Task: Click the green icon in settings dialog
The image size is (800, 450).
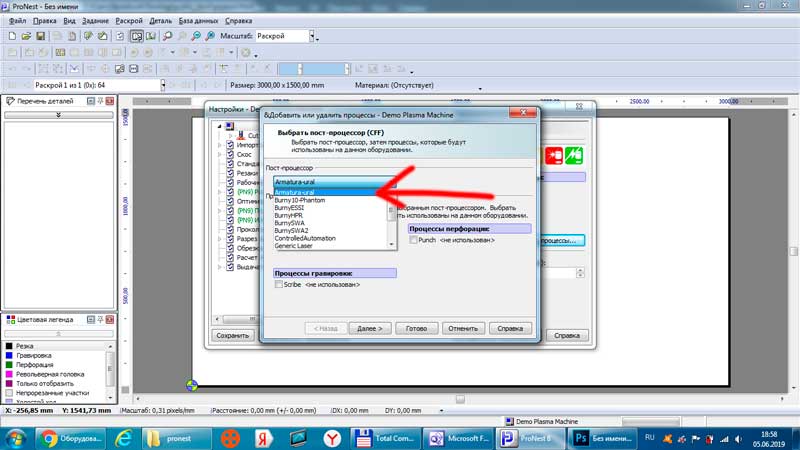Action: (x=574, y=156)
